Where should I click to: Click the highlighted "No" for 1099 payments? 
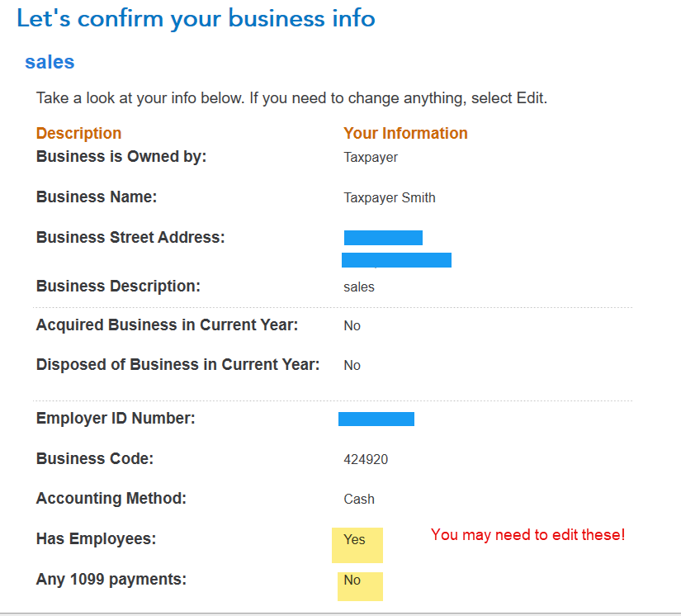[352, 580]
